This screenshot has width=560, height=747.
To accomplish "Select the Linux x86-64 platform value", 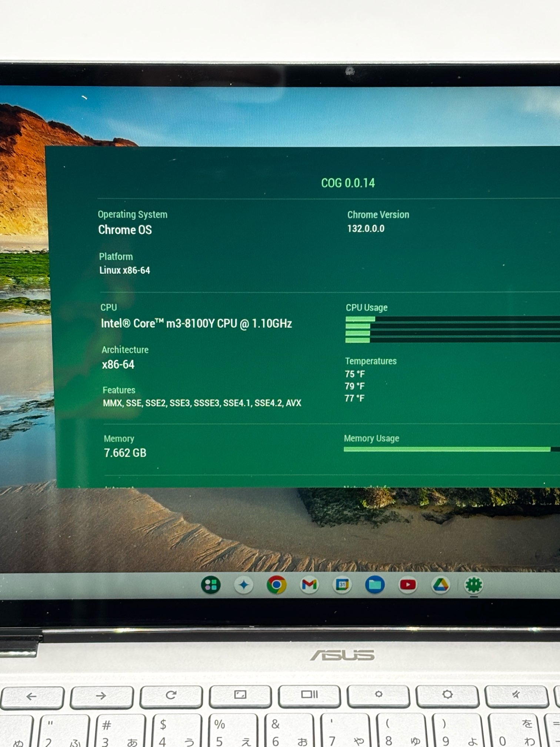I will tap(124, 270).
